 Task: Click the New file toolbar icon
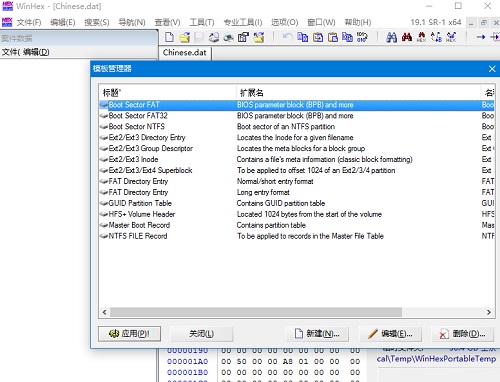(x=169, y=37)
